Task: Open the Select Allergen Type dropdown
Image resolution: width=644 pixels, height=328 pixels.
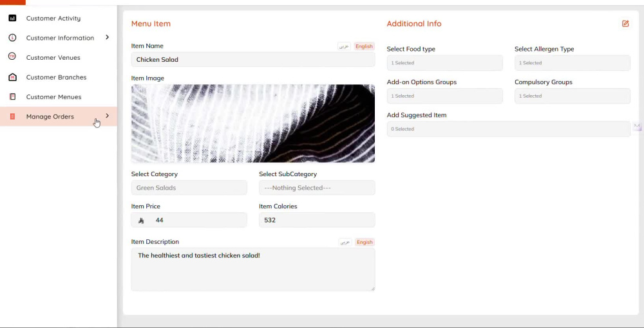Action: [x=572, y=63]
